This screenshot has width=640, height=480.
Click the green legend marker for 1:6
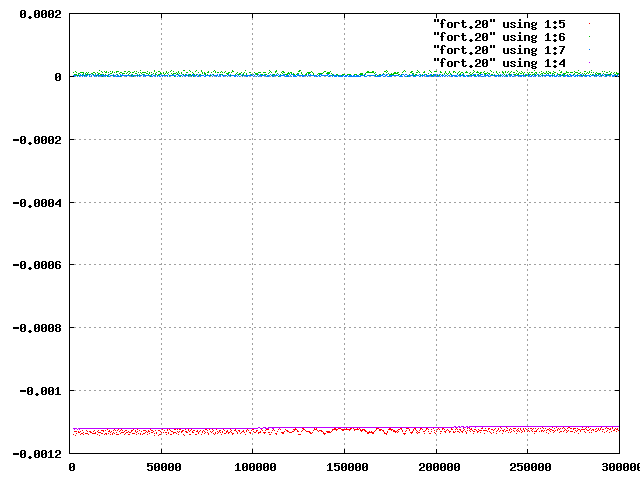[x=589, y=37]
